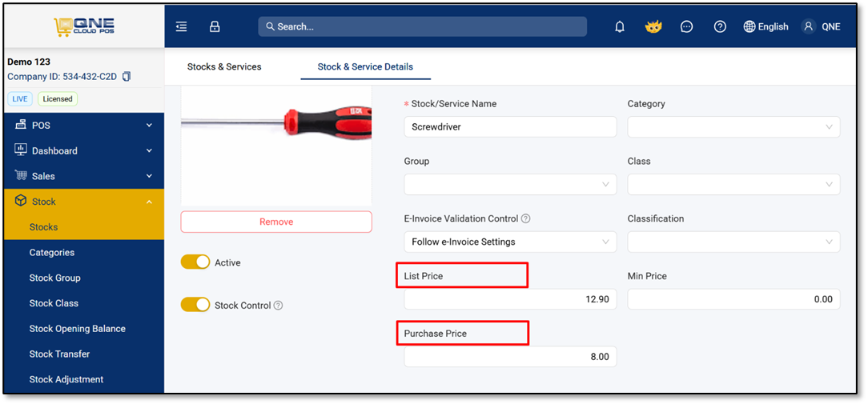Click the LIVE status badge
Viewport: 868px width, 404px height.
click(19, 99)
